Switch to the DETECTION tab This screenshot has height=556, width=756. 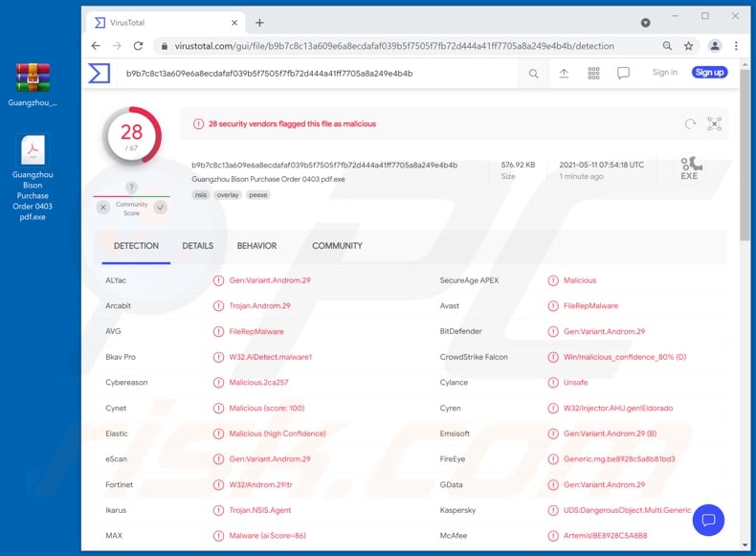(x=136, y=246)
